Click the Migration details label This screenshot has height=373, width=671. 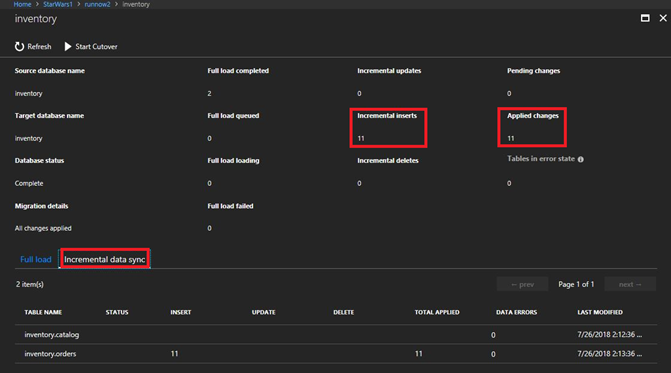42,206
